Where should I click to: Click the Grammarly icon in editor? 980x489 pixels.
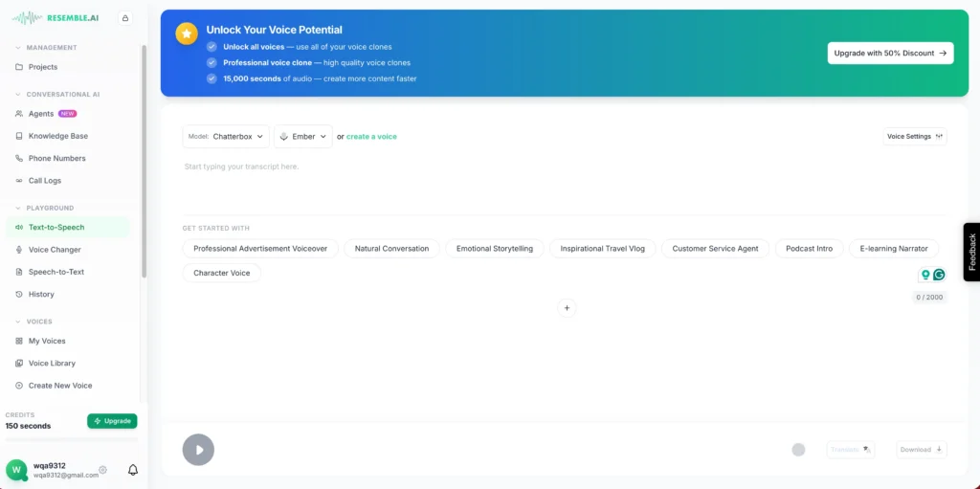(x=939, y=275)
